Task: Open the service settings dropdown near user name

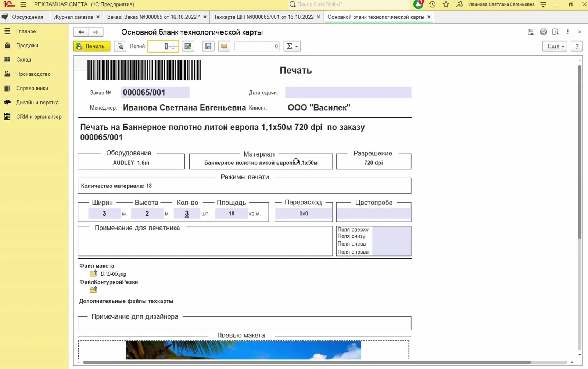Action: tap(543, 4)
